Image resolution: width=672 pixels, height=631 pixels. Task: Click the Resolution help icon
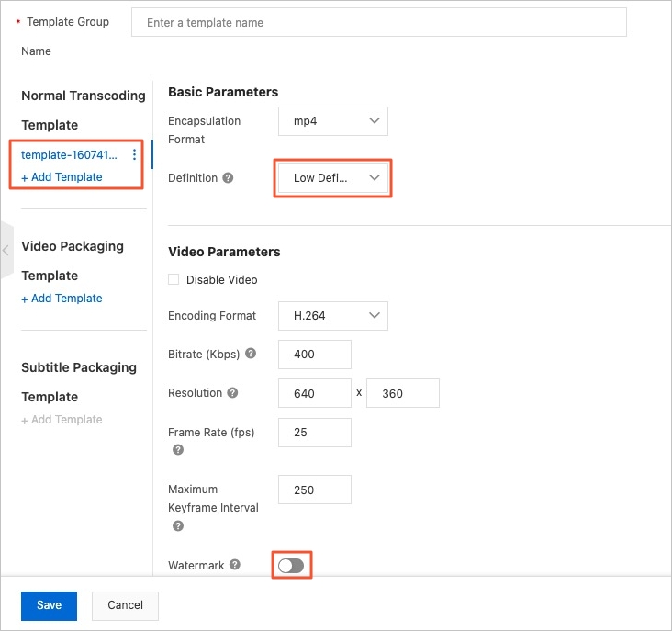(232, 393)
